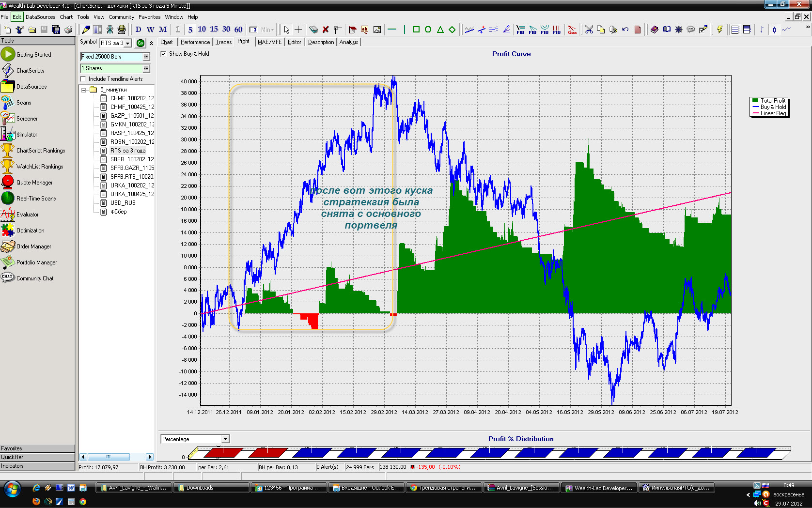The width and height of the screenshot is (812, 508).
Task: Select the diamond drawing tool
Action: coord(452,30)
